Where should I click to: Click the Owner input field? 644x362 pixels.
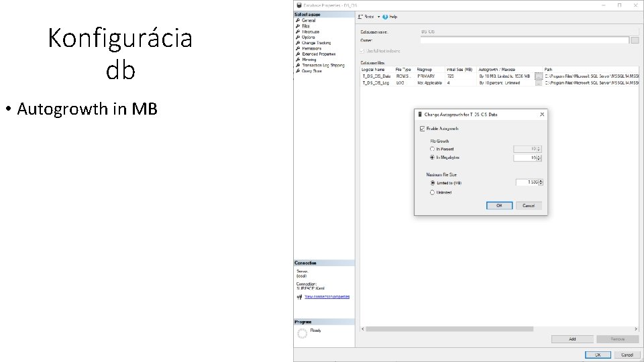525,40
